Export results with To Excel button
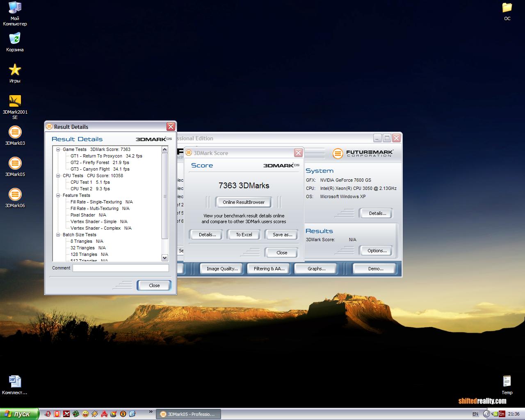This screenshot has height=420, width=525. pos(244,235)
